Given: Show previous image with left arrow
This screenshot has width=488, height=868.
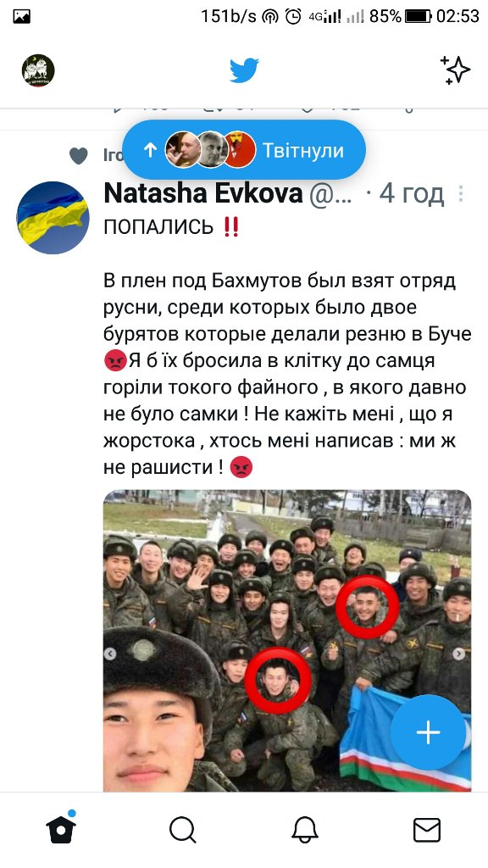Looking at the screenshot, I should [110, 654].
